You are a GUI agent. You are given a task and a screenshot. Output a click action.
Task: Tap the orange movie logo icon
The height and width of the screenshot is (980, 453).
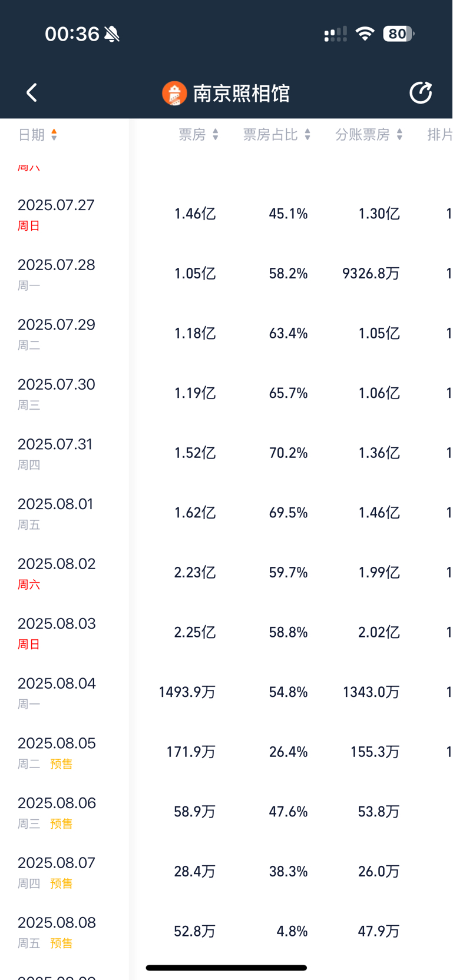coord(174,93)
